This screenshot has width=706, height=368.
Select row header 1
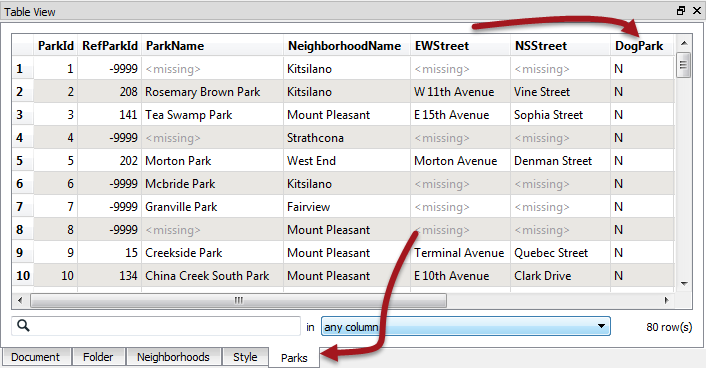point(23,69)
